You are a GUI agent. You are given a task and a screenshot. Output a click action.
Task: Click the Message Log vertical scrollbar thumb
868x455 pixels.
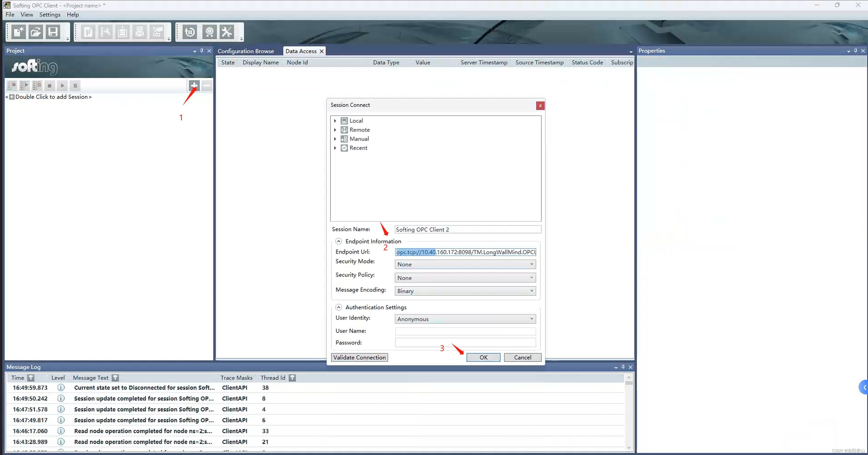(629, 383)
